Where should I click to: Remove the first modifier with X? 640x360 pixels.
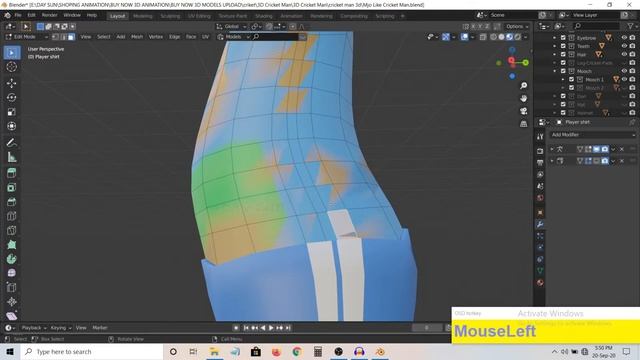[x=622, y=149]
